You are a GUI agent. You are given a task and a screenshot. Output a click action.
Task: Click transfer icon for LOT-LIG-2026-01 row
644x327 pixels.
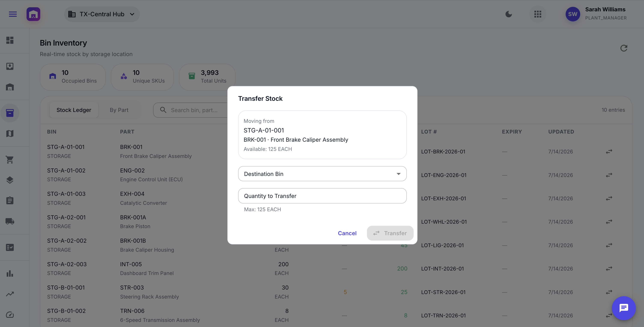(x=609, y=245)
